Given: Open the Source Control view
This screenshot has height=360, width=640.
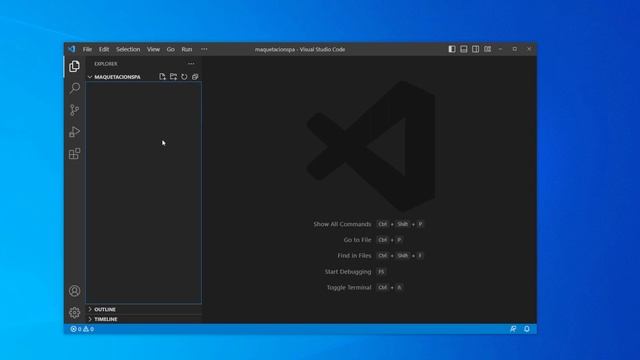Looking at the screenshot, I should [74, 110].
